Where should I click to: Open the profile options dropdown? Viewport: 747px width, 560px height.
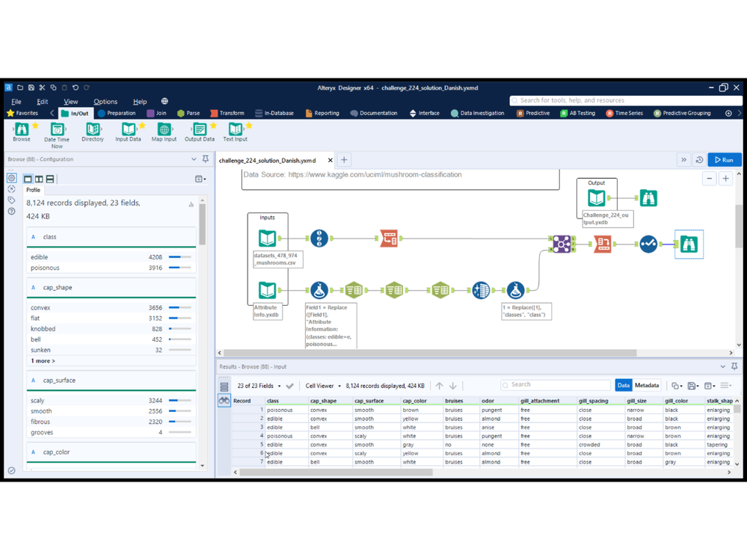coord(200,179)
